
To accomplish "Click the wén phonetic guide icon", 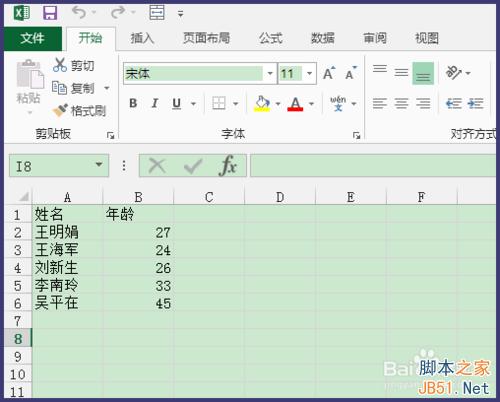I will tap(338, 104).
